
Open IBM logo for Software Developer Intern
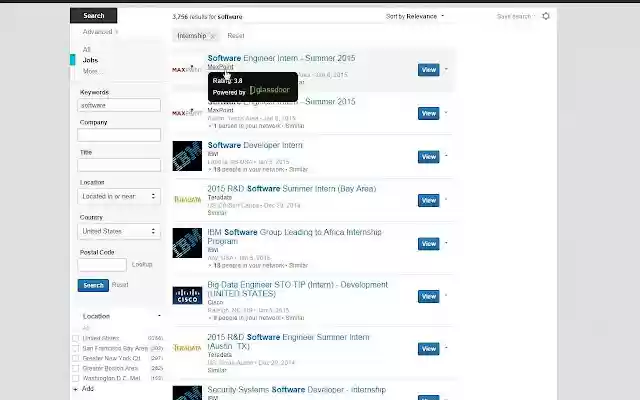point(187,156)
